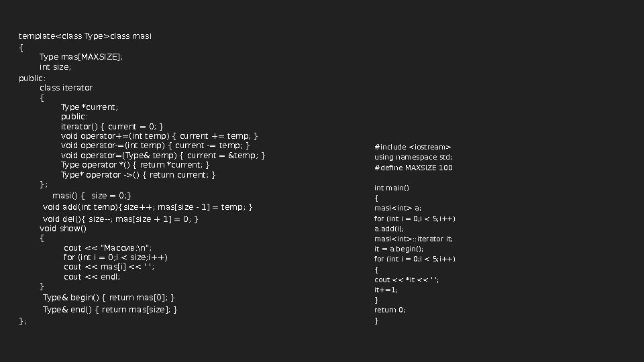Click the 'Type mas[MAXSIZE];' declaration
This screenshot has height=362, width=644.
(81, 57)
